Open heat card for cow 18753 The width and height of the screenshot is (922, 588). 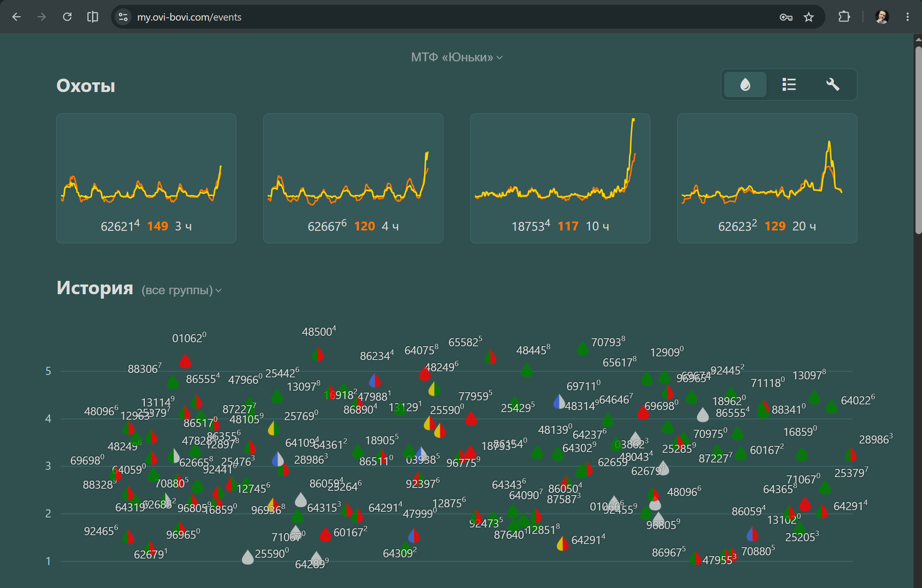pyautogui.click(x=560, y=178)
